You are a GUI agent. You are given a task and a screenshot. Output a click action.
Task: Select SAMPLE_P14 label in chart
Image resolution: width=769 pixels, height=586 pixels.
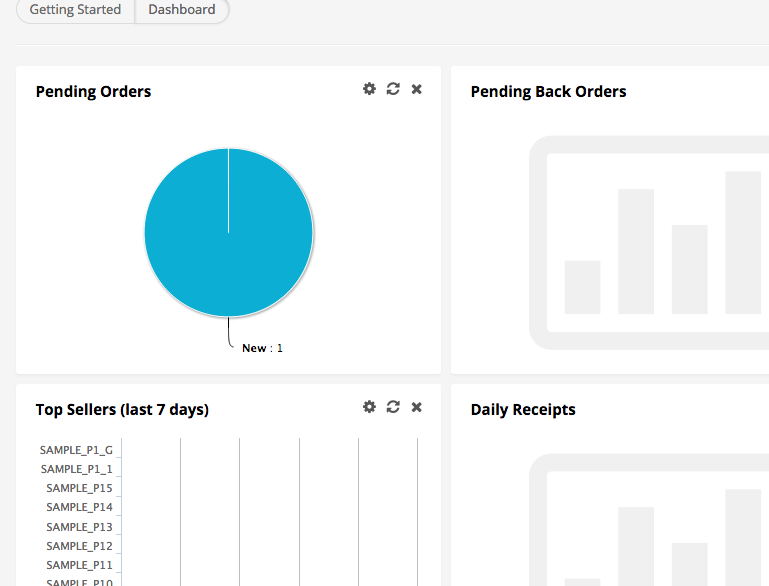79,507
